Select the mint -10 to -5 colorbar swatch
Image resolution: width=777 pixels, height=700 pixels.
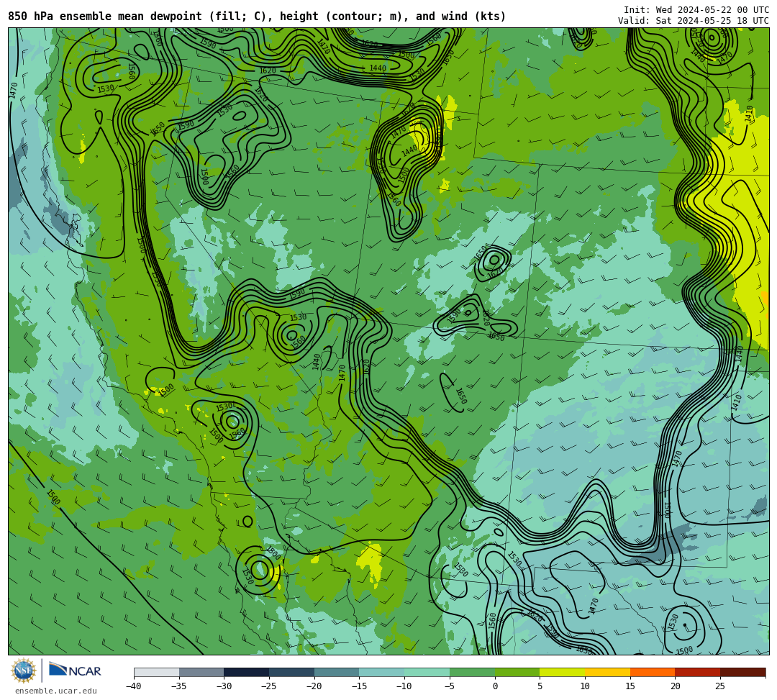(427, 672)
